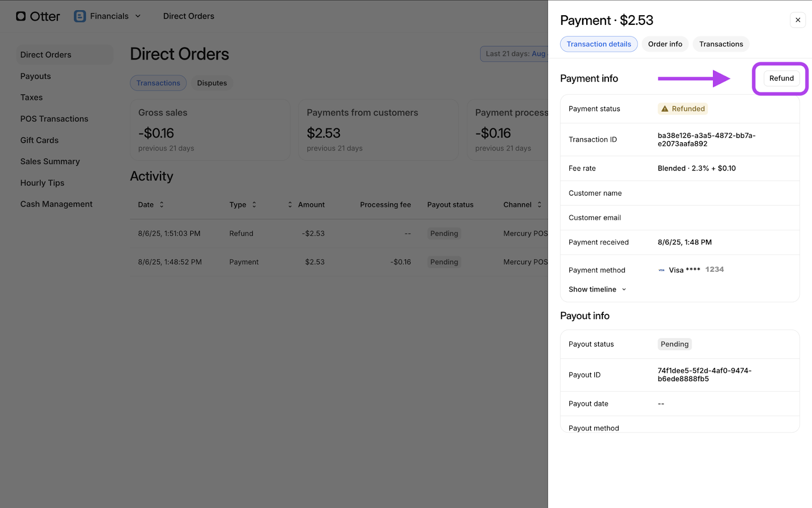Open the Transactions tab in payment panel
812x508 pixels.
[x=721, y=44]
